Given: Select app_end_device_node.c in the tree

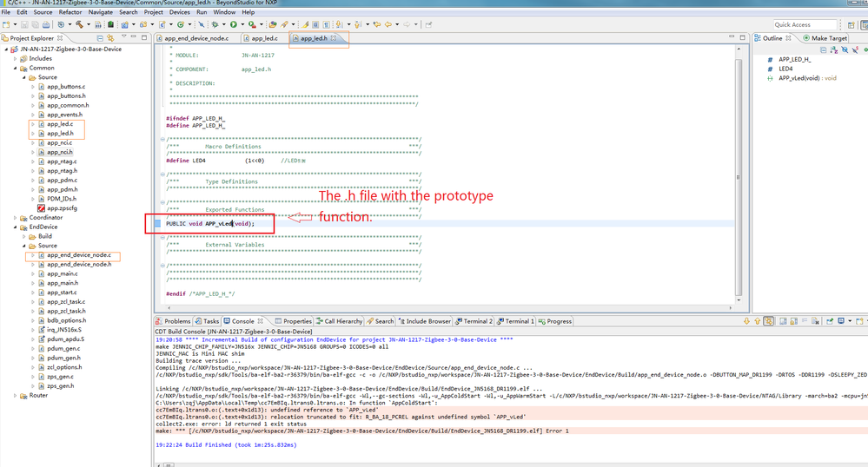Looking at the screenshot, I should click(78, 255).
